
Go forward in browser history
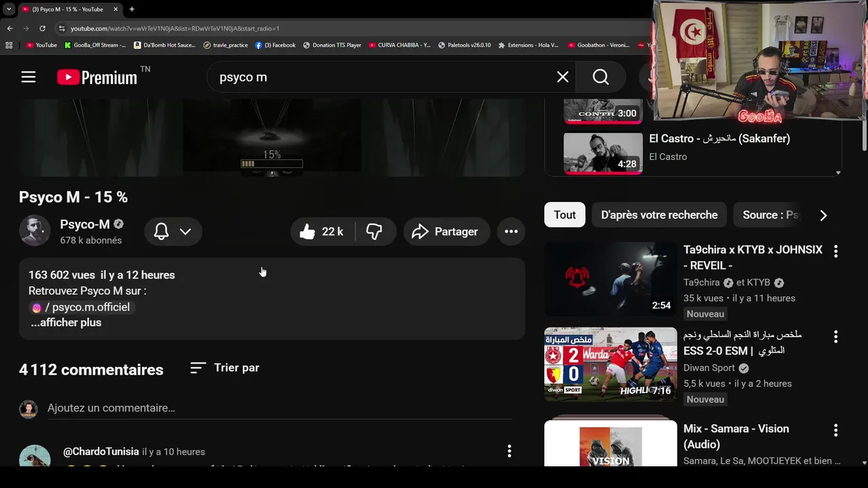pyautogui.click(x=26, y=28)
